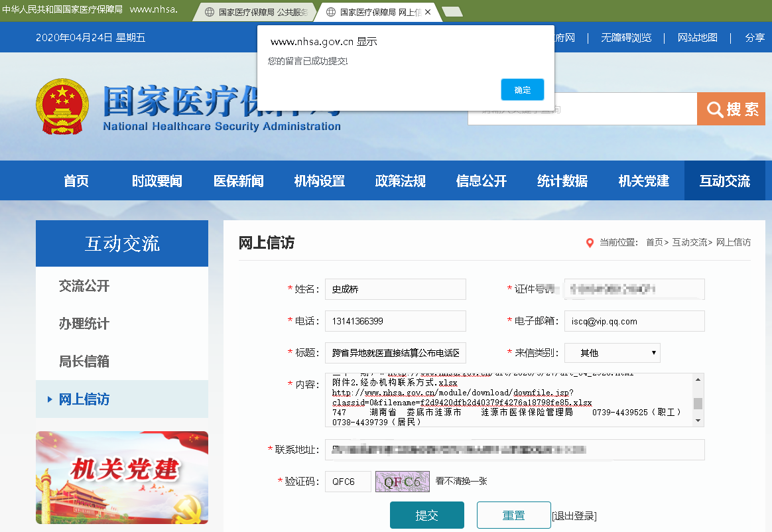This screenshot has width=772, height=532.
Task: Click the 机关党建 banner image
Action: coord(122,478)
